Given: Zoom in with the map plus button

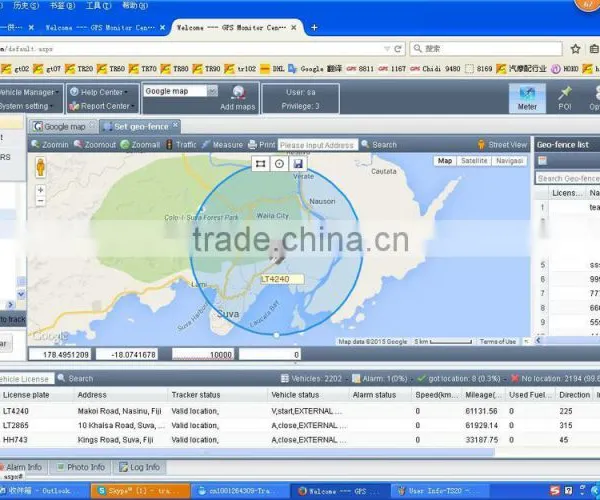Looking at the screenshot, I should 41,190.
